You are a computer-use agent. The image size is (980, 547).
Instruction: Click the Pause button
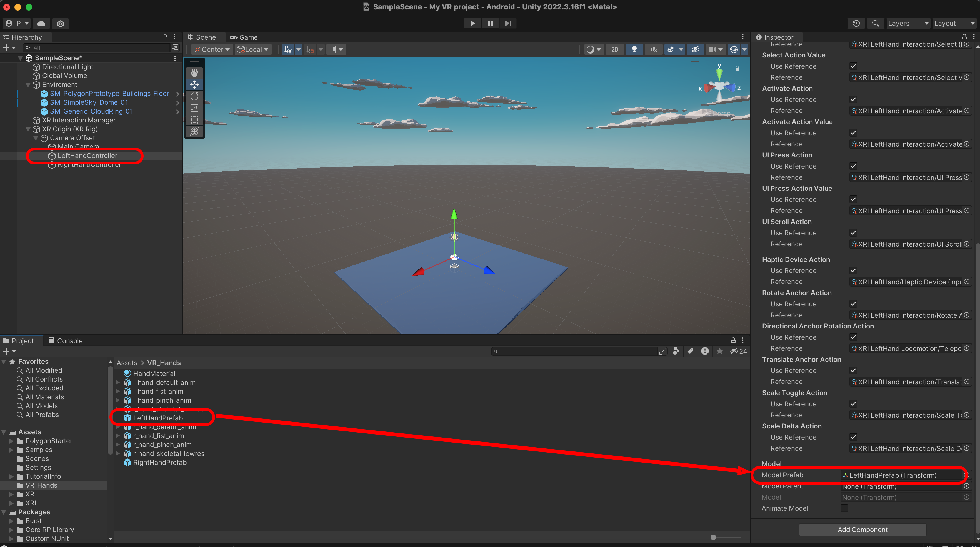click(x=490, y=23)
